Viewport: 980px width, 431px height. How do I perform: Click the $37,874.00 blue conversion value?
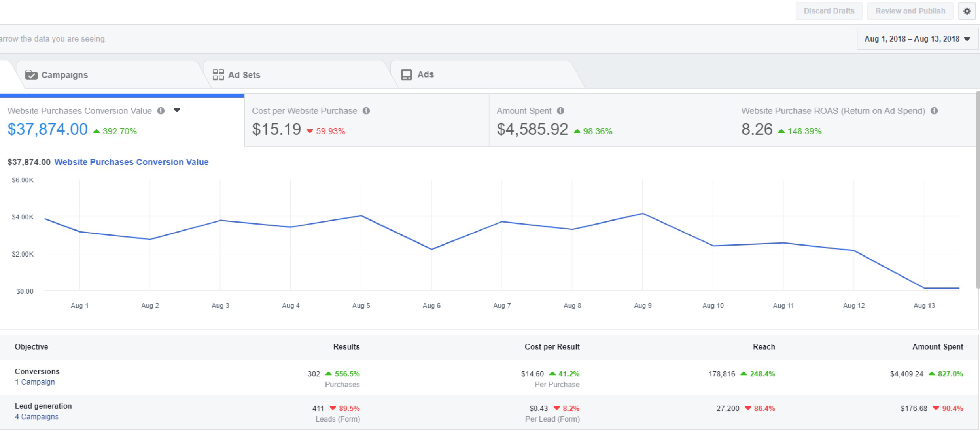point(47,129)
